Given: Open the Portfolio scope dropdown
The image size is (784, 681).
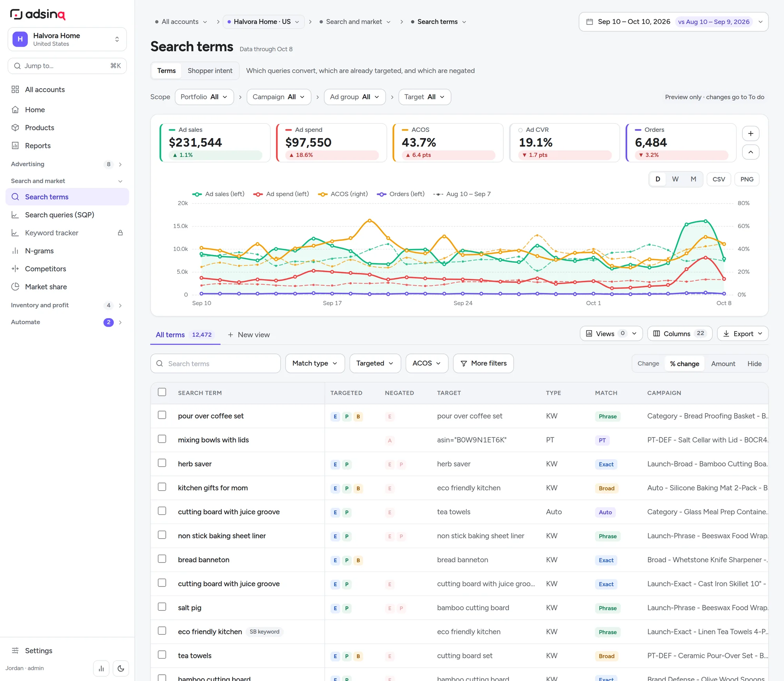Looking at the screenshot, I should 204,97.
